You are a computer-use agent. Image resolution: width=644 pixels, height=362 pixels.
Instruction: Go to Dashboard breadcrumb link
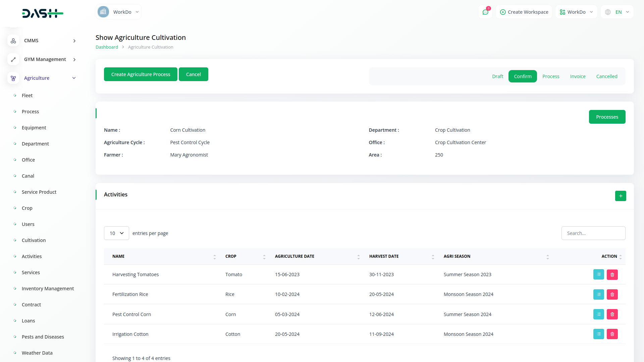(107, 47)
